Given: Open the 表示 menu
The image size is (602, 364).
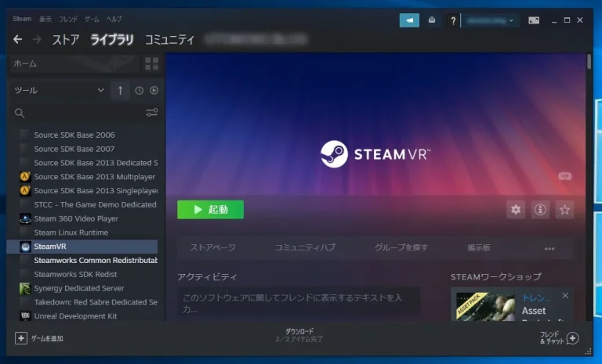Looking at the screenshot, I should tap(45, 19).
